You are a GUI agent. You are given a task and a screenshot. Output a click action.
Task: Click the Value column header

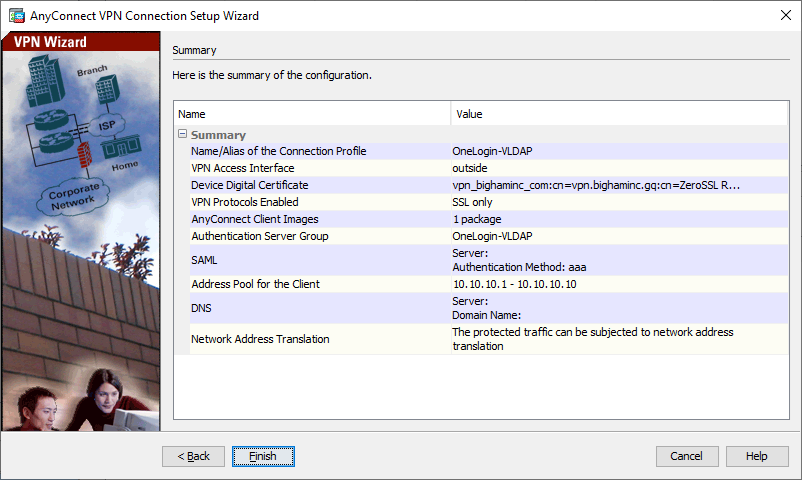point(619,114)
